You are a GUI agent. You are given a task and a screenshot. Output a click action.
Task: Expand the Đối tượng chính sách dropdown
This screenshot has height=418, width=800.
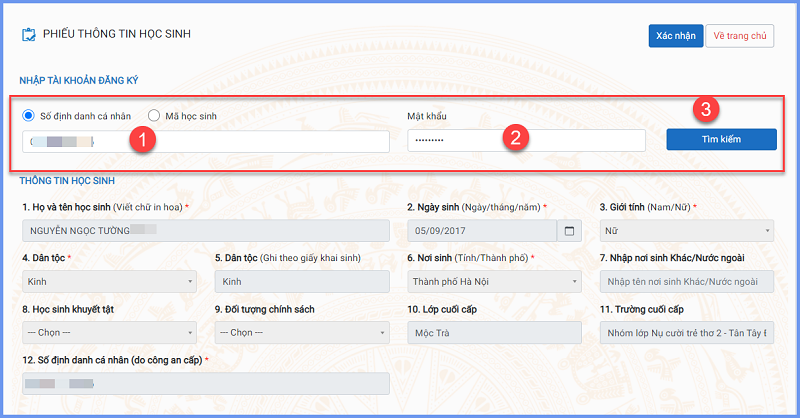click(301, 333)
